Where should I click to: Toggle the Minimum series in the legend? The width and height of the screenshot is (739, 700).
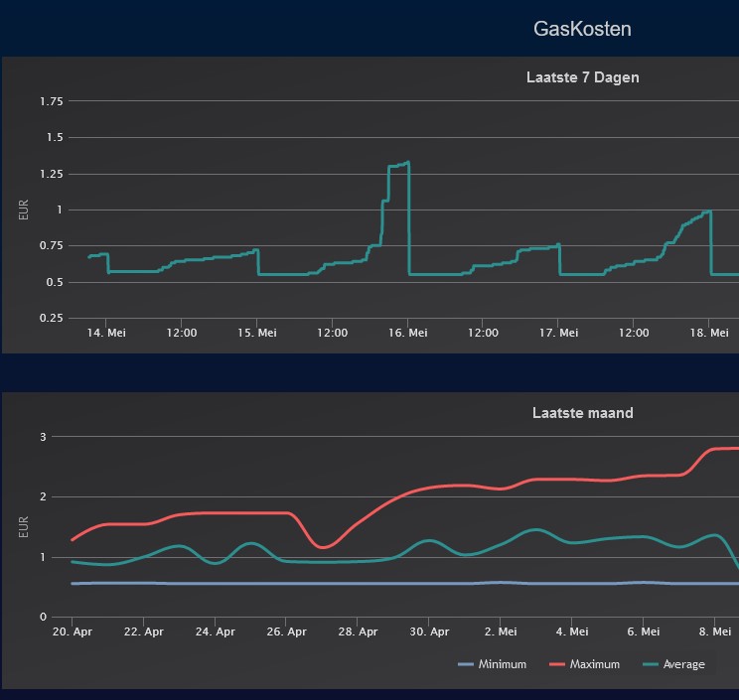point(492,664)
